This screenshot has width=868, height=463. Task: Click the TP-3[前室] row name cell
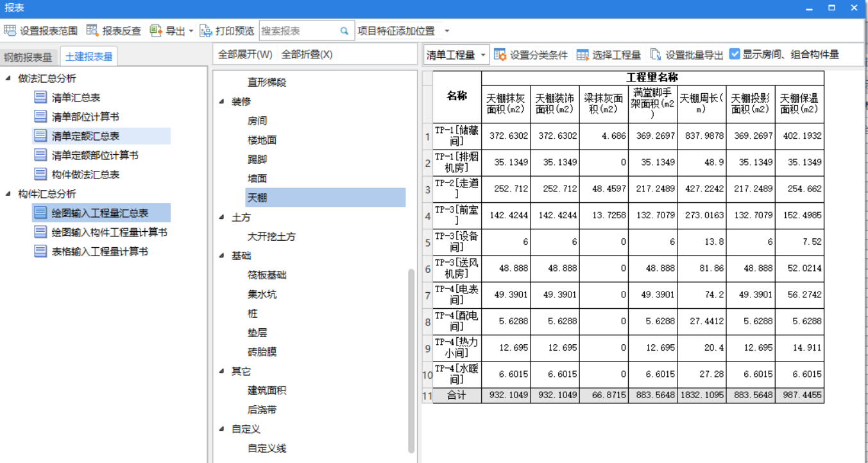[457, 216]
